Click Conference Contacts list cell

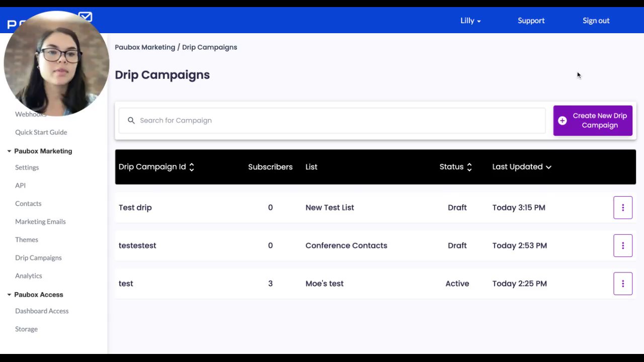(x=346, y=246)
